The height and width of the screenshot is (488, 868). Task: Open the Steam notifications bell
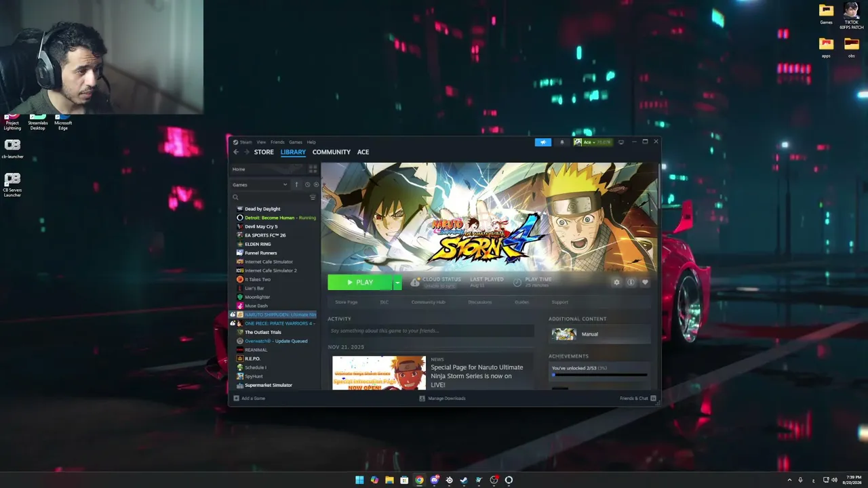[561, 142]
